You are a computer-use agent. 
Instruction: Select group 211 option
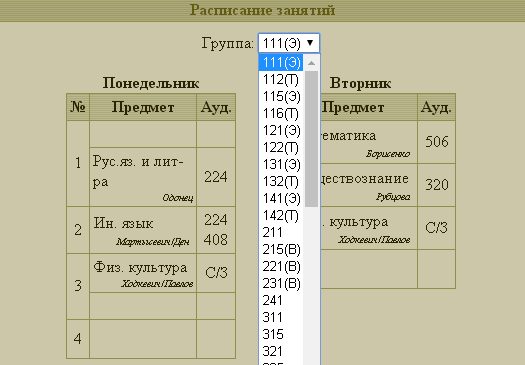pos(281,233)
